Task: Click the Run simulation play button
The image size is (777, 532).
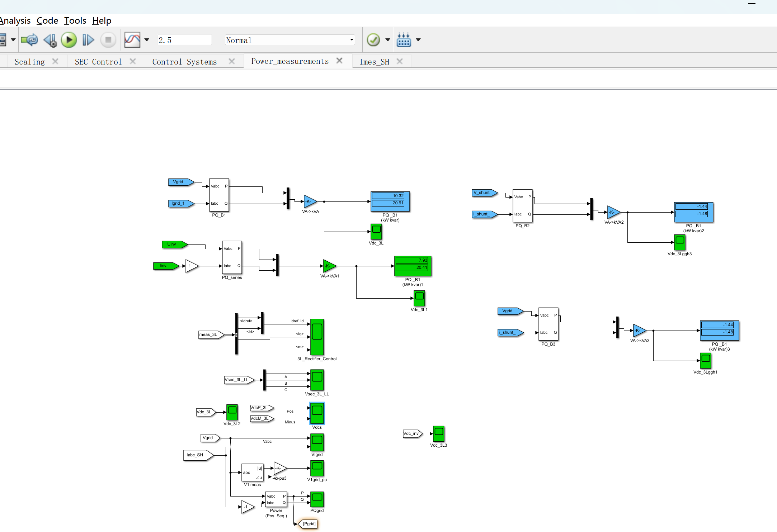Action: coord(69,40)
